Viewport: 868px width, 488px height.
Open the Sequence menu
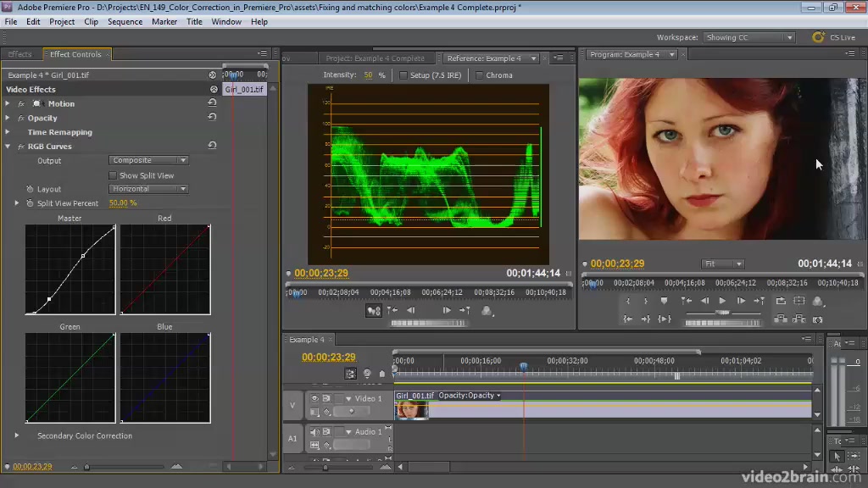tap(125, 21)
